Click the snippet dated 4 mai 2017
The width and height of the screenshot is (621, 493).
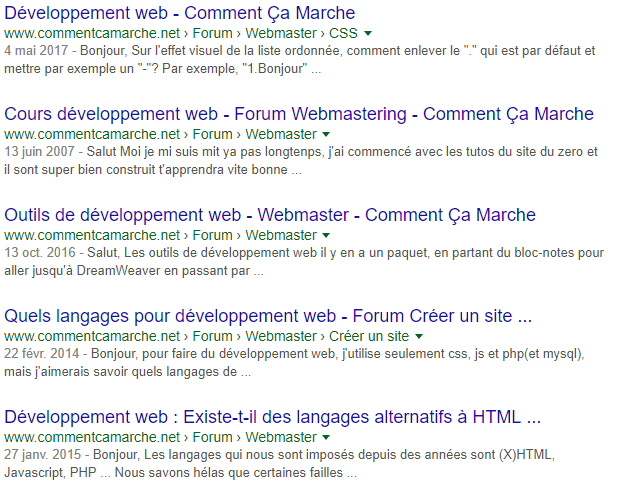(x=300, y=59)
